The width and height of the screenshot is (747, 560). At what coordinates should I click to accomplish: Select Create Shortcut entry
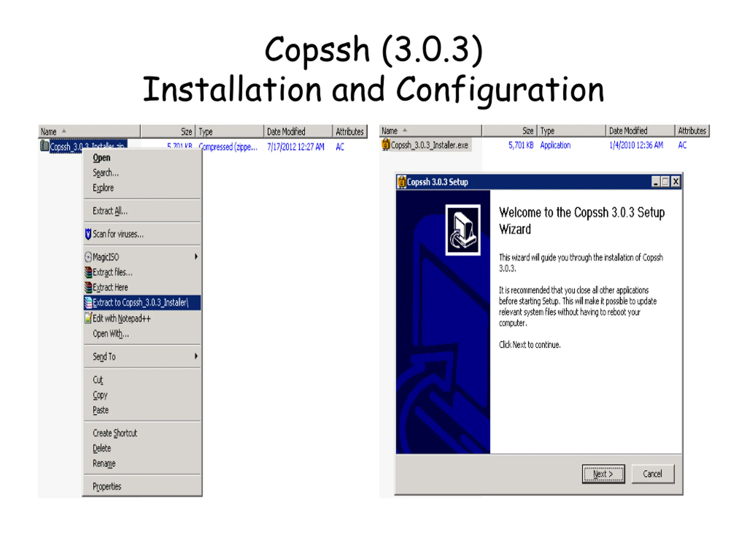(142, 433)
